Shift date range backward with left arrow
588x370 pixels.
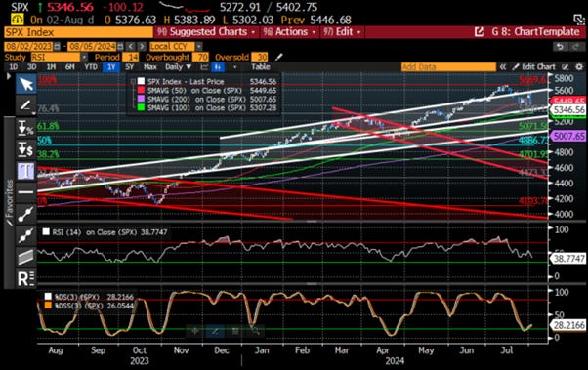click(131, 47)
